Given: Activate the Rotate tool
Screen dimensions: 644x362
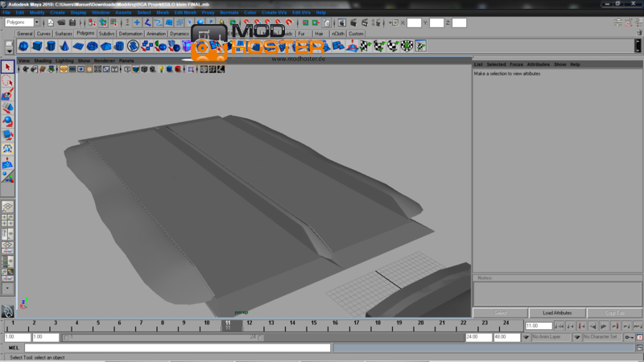Looking at the screenshot, I should tap(7, 121).
